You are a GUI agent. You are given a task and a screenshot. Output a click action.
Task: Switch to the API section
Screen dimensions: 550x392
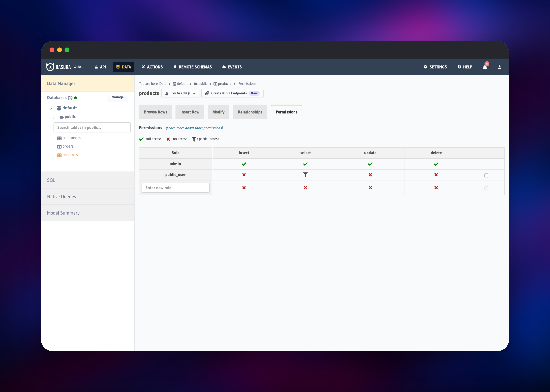coord(100,67)
